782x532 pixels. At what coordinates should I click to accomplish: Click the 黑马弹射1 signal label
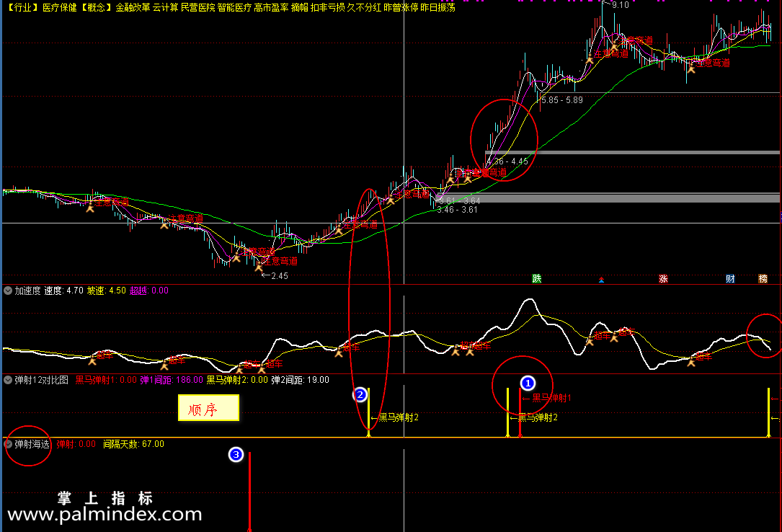tap(551, 398)
